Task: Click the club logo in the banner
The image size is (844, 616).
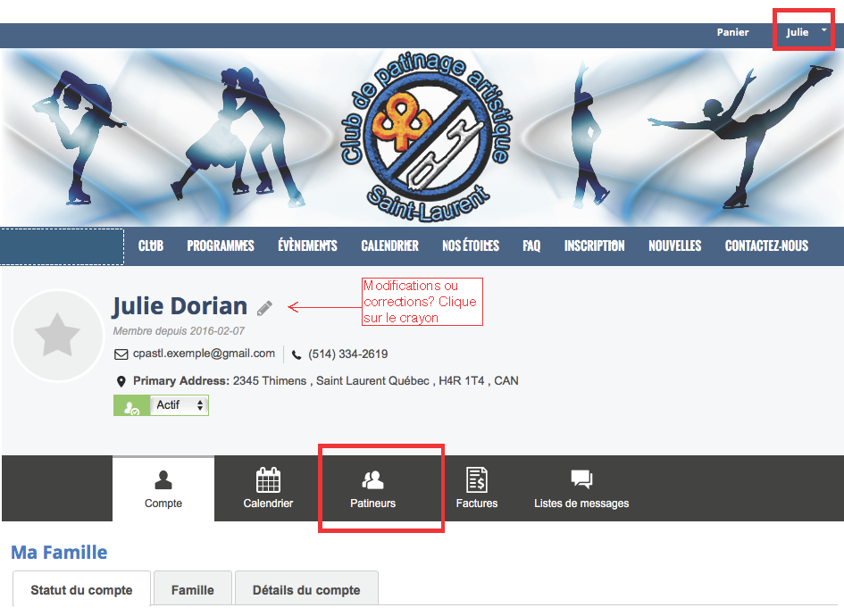Action: [x=426, y=138]
